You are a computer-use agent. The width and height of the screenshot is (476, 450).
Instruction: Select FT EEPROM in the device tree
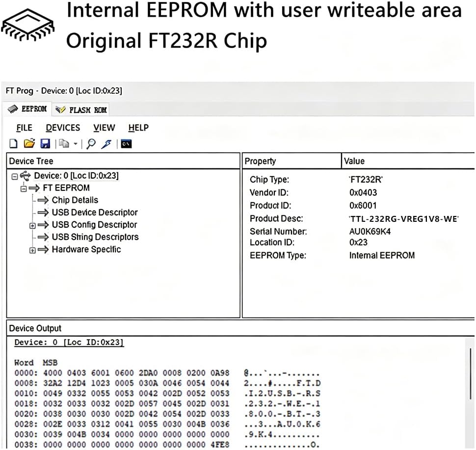pyautogui.click(x=66, y=188)
